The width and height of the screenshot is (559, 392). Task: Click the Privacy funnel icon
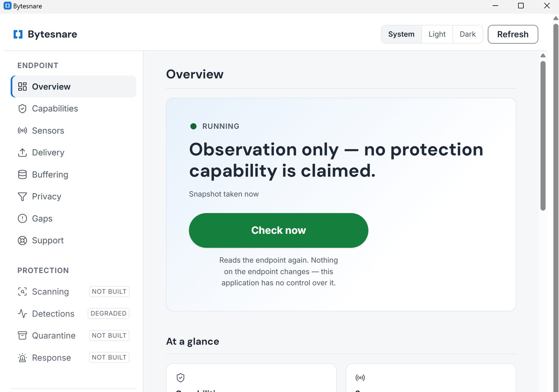point(22,197)
